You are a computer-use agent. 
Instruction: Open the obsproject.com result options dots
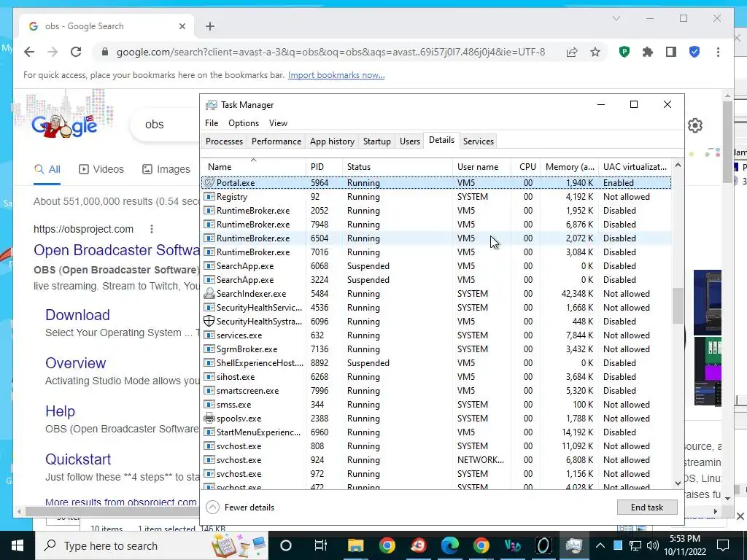pos(152,229)
